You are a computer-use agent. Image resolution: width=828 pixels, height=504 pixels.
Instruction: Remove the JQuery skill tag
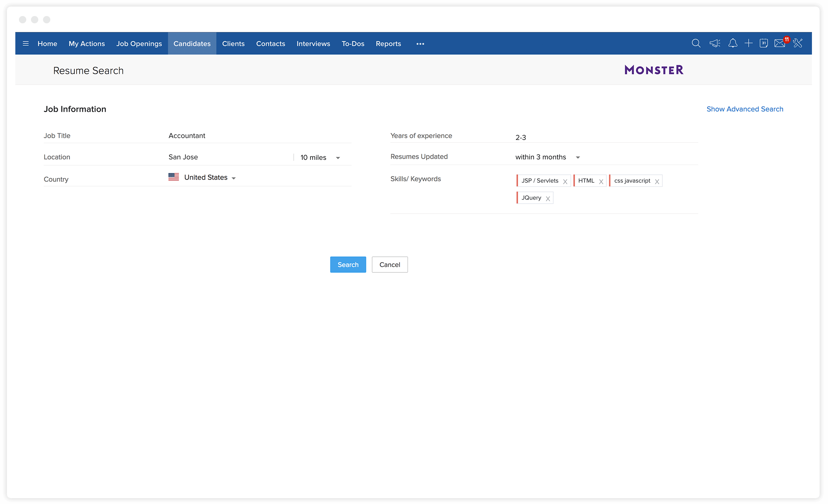549,197
